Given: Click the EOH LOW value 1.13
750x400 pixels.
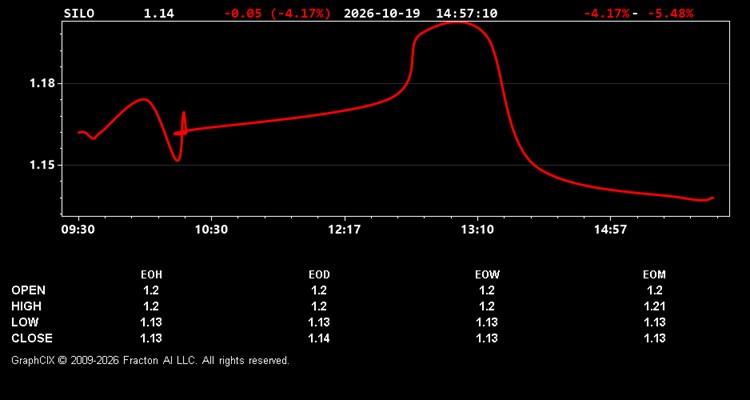Looking at the screenshot, I should pyautogui.click(x=151, y=322).
